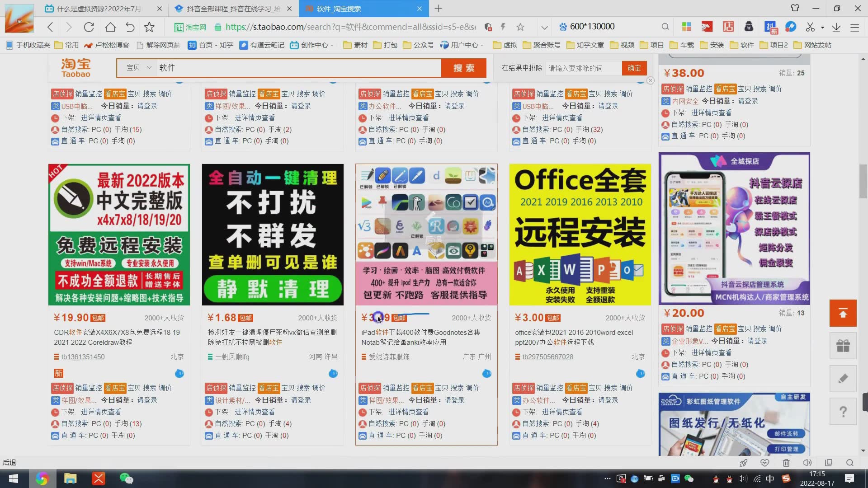Open the taskbar clock showing 17:15
This screenshot has width=868, height=488.
click(x=817, y=479)
